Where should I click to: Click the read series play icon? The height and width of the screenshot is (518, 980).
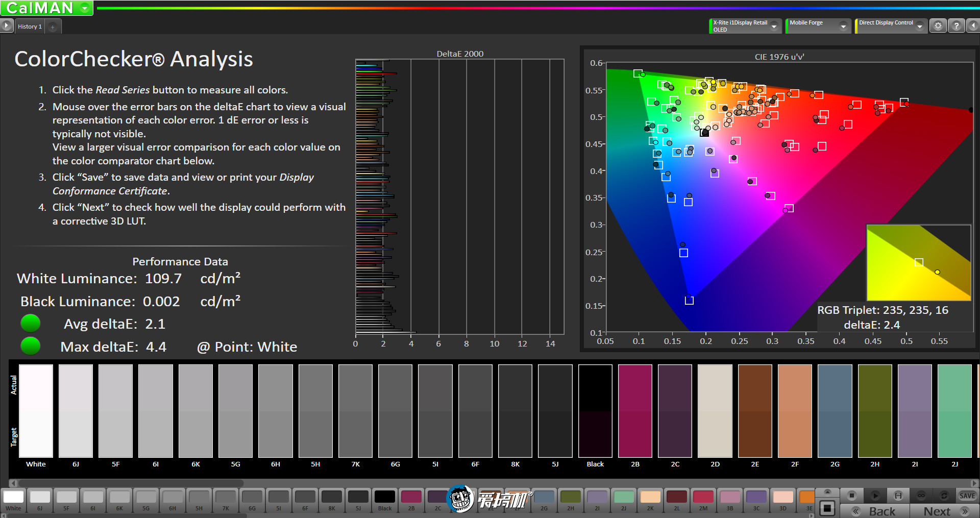875,496
